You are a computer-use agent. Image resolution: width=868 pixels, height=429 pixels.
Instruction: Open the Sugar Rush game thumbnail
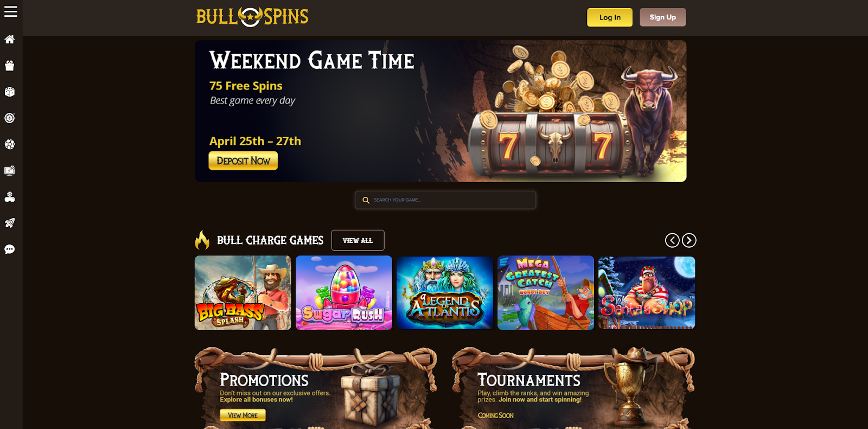tap(344, 293)
